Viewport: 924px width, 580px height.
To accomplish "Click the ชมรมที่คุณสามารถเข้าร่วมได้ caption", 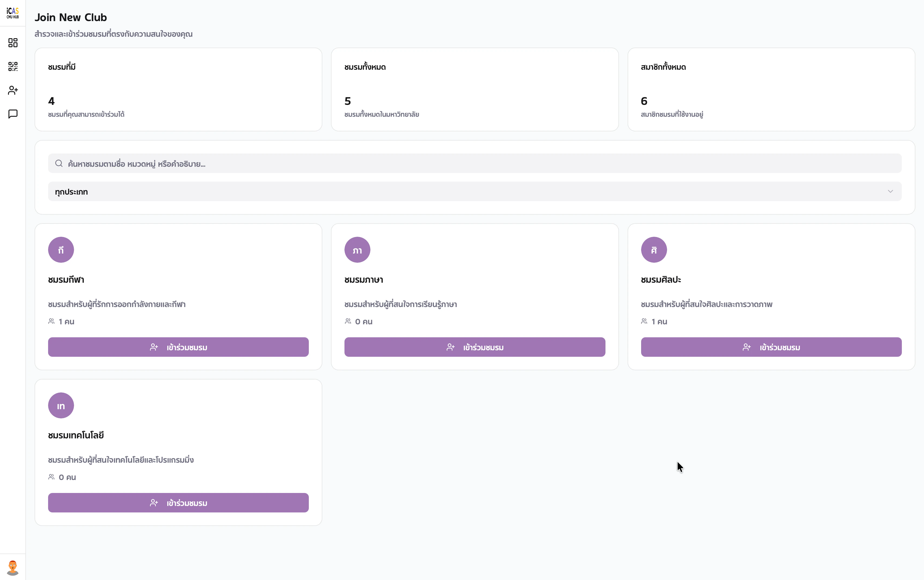I will pos(86,114).
